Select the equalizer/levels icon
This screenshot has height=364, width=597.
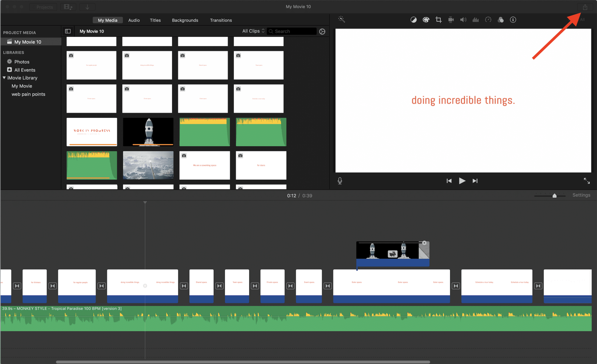point(477,20)
